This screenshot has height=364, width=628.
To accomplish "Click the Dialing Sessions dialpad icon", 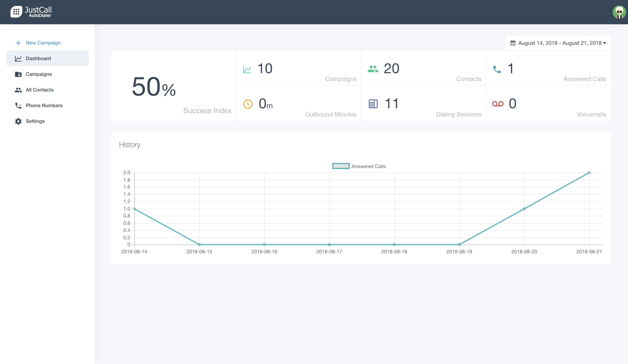I will (373, 104).
